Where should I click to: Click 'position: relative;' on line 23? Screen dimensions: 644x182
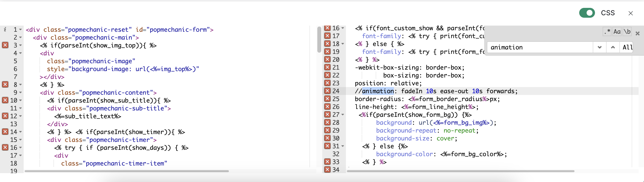[388, 83]
